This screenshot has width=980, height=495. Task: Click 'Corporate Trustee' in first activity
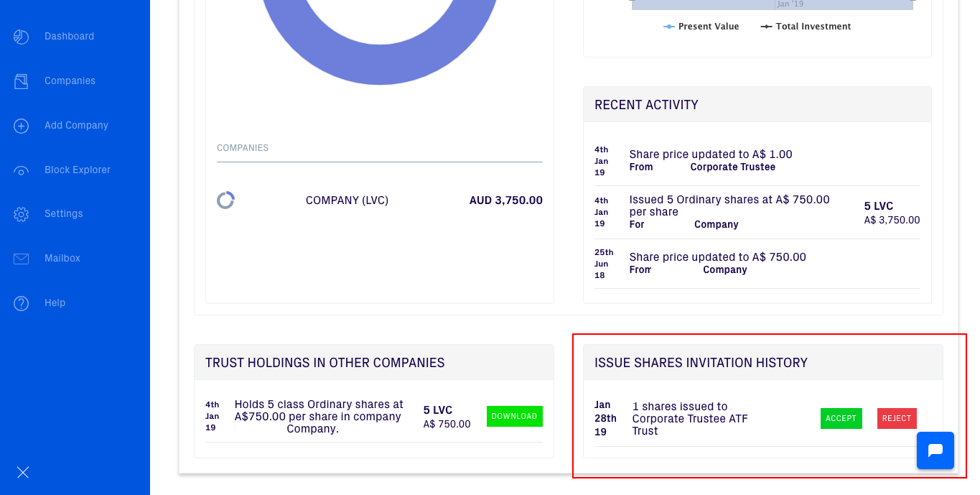[x=733, y=167]
